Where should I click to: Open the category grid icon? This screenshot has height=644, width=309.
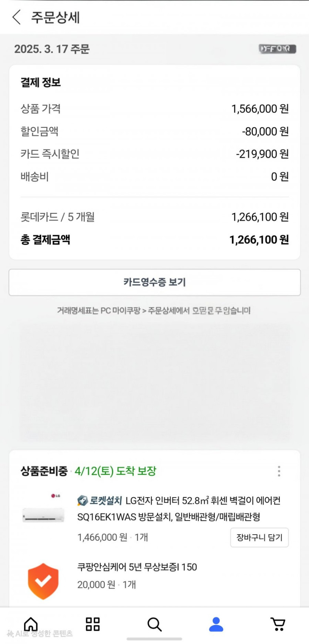(x=93, y=624)
